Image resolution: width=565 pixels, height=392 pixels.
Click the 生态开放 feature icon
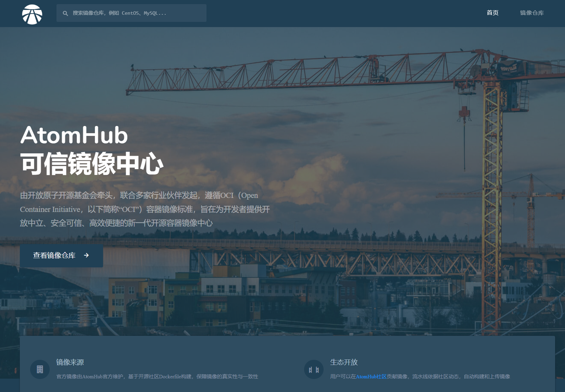point(314,369)
